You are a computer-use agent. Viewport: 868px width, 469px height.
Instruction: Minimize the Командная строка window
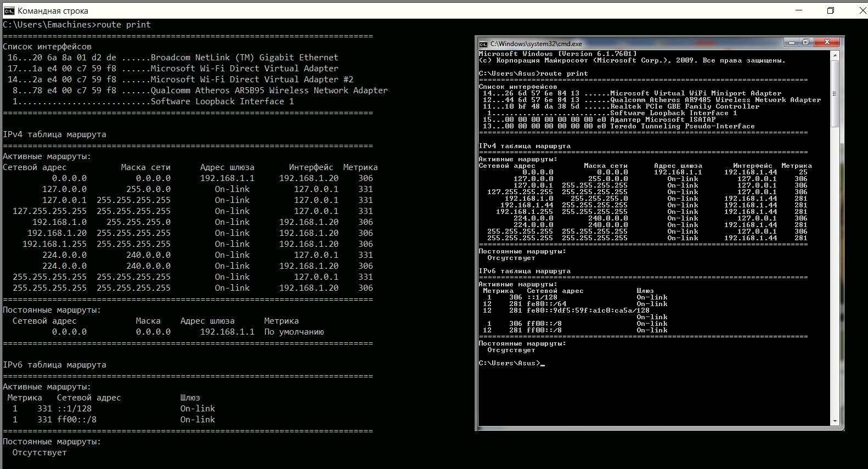click(799, 10)
